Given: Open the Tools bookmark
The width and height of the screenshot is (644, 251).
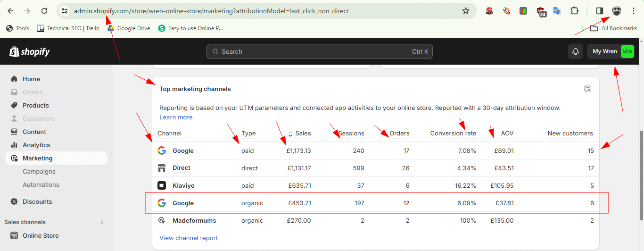Looking at the screenshot, I should 17,28.
